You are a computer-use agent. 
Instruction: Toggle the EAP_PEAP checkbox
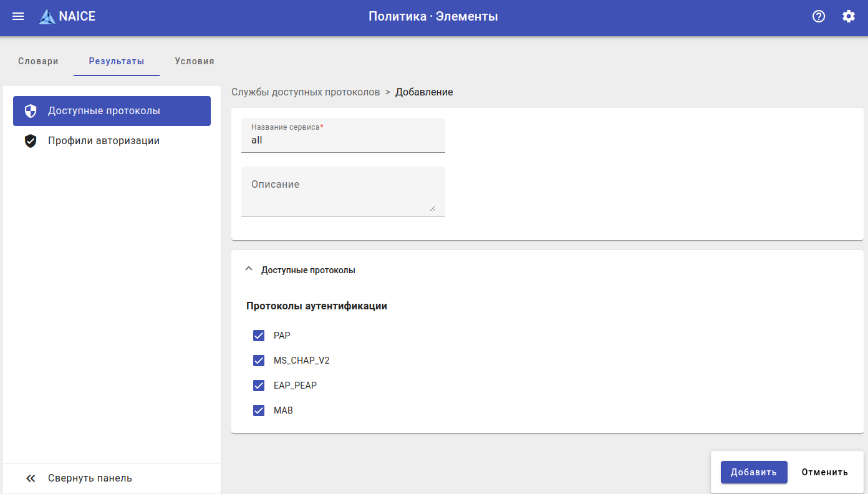(259, 385)
